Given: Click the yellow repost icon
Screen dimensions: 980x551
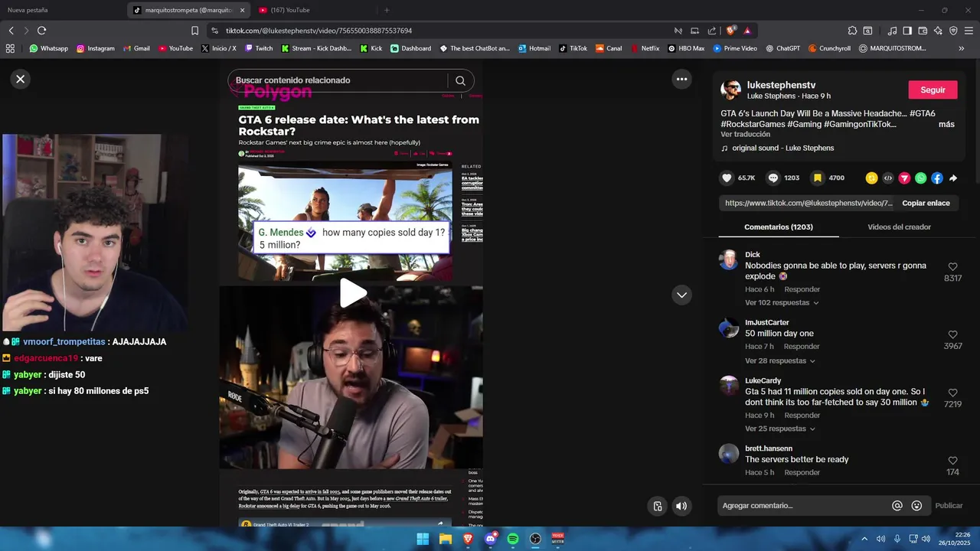Looking at the screenshot, I should (871, 178).
